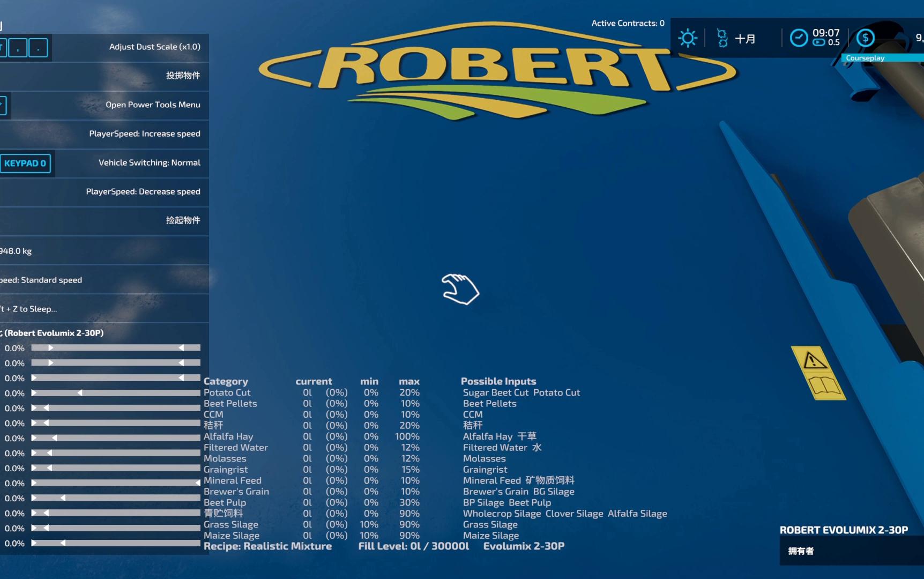Click the ROBERT EVOLUMIX 2-30P vehicle title
This screenshot has height=579, width=924.
[x=844, y=530]
